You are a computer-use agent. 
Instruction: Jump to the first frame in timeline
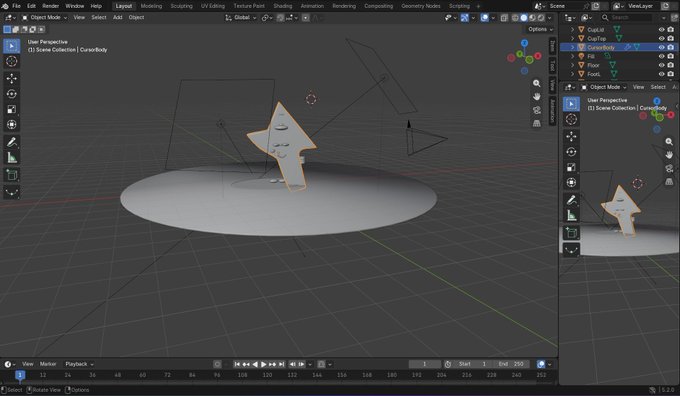(x=237, y=364)
